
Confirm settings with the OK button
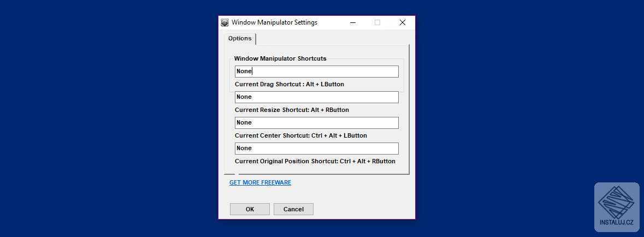(250, 209)
